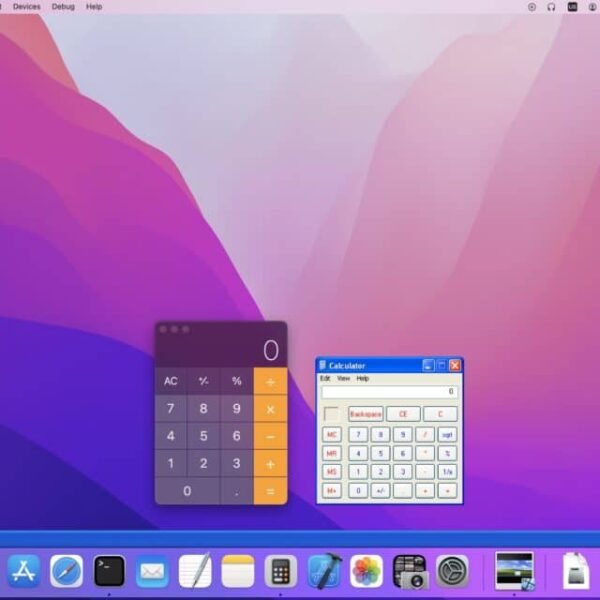Click the % key on macOS calculator
This screenshot has height=600, width=600.
[x=236, y=381]
